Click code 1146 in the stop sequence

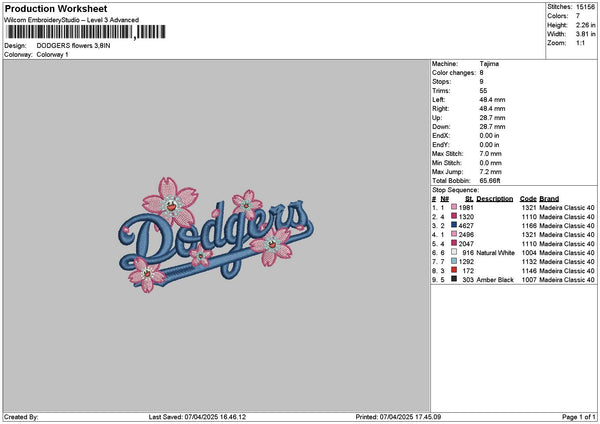click(529, 271)
